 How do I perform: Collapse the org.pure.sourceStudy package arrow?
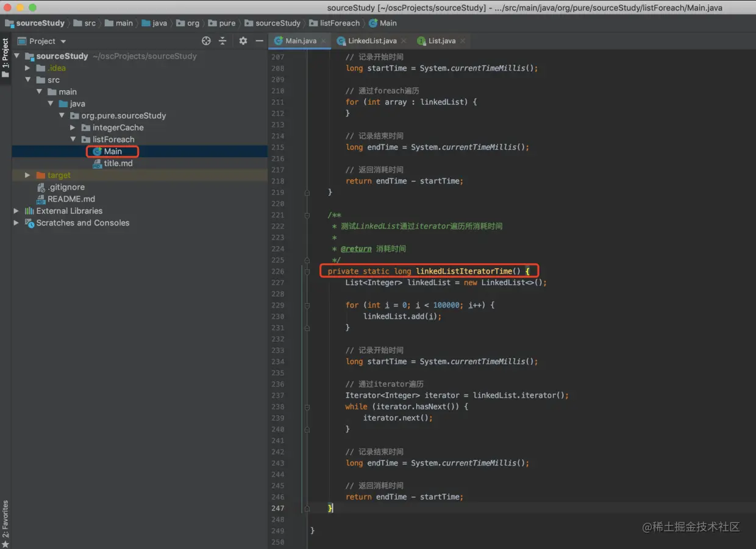[x=62, y=115]
